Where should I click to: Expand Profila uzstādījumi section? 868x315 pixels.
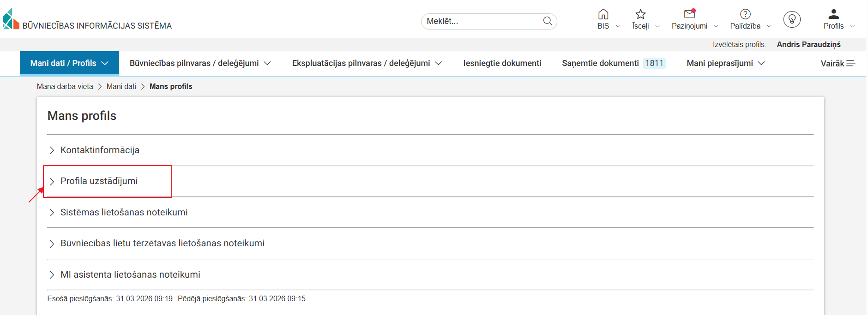pyautogui.click(x=99, y=181)
